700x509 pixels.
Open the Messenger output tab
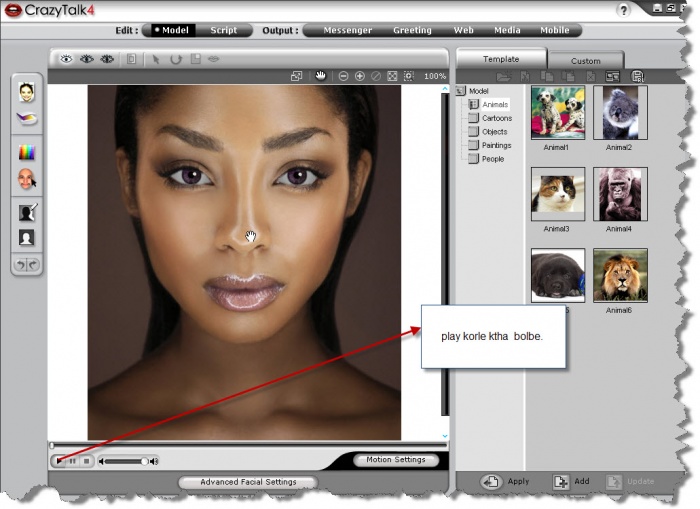coord(347,30)
